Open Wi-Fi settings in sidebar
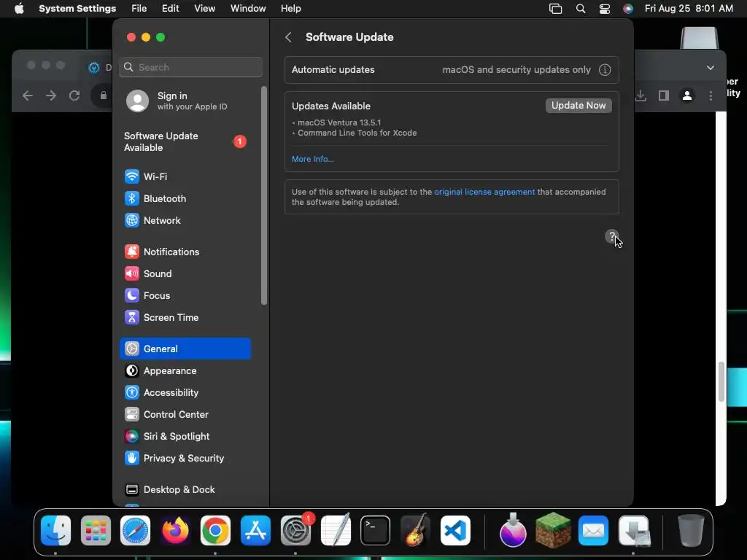 tap(185, 176)
